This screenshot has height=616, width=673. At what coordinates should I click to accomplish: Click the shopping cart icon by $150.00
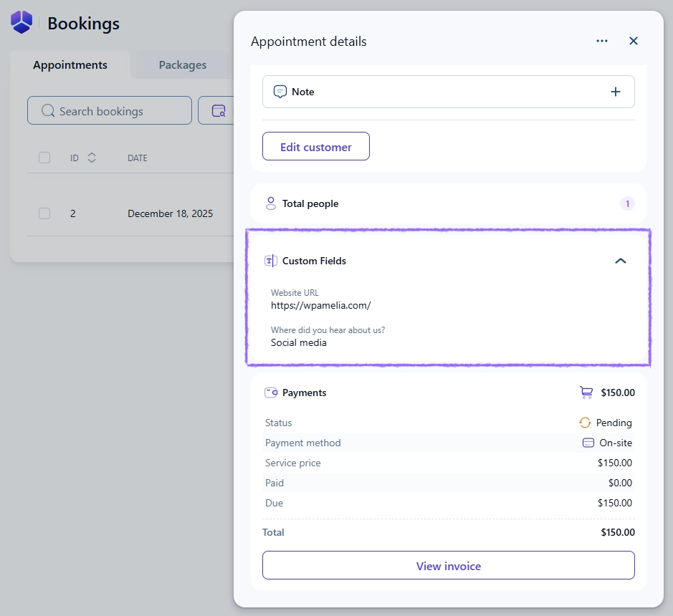(x=586, y=393)
